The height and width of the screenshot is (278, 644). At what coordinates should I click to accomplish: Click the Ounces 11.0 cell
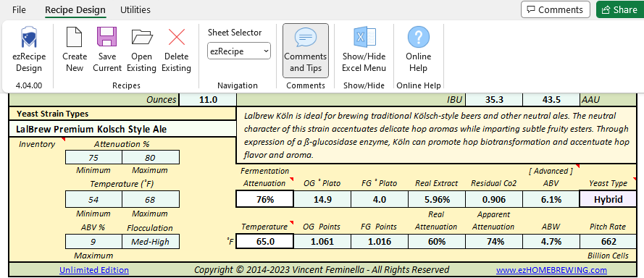coord(208,99)
